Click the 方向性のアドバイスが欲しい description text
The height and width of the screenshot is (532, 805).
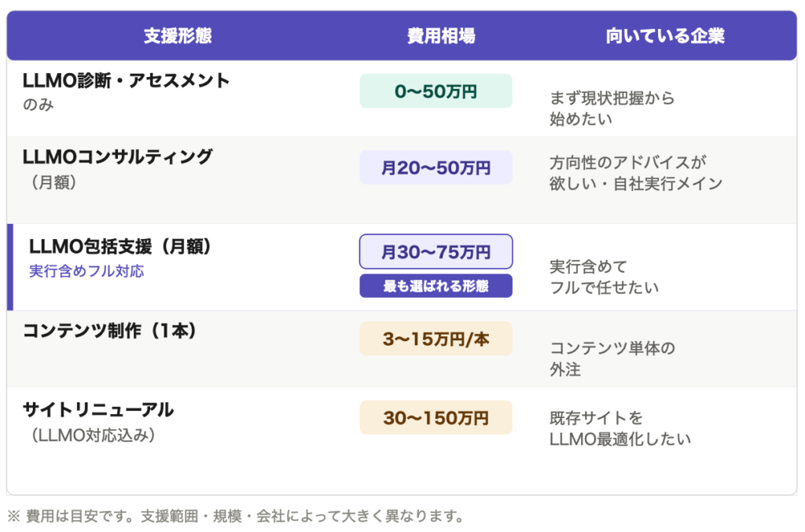pos(635,174)
